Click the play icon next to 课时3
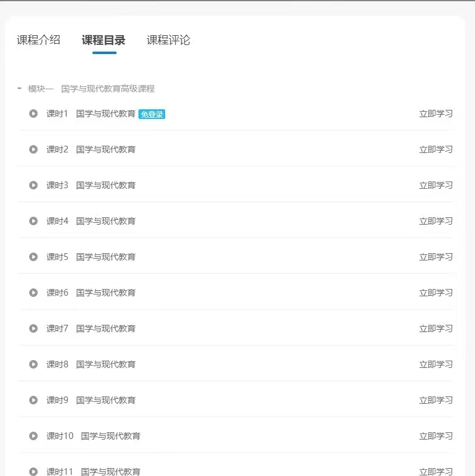 coord(33,185)
